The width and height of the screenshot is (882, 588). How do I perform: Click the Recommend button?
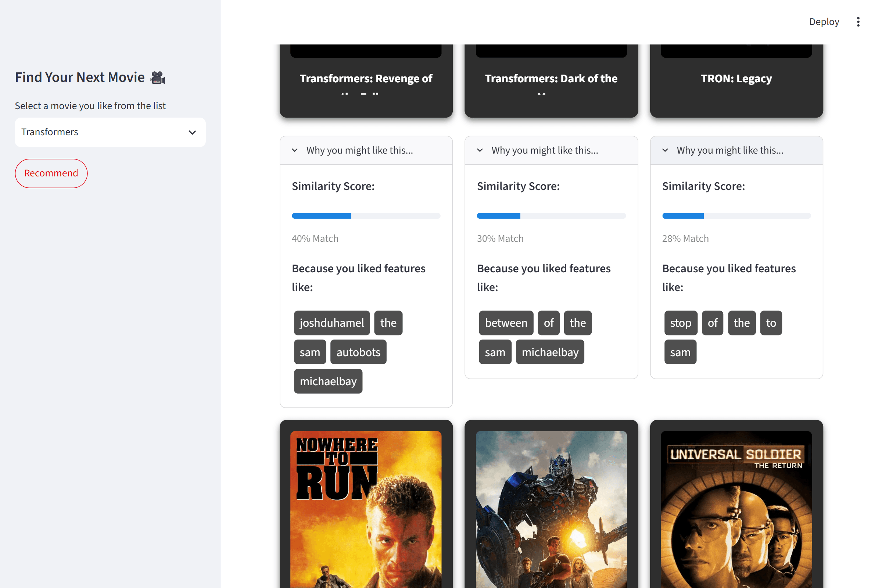click(x=51, y=173)
